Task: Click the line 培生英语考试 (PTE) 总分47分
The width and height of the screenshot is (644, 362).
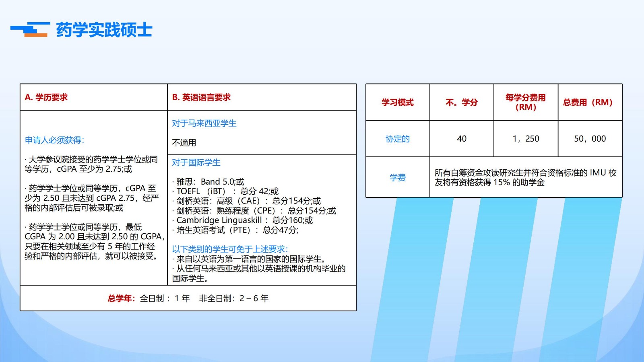Action: click(x=235, y=230)
